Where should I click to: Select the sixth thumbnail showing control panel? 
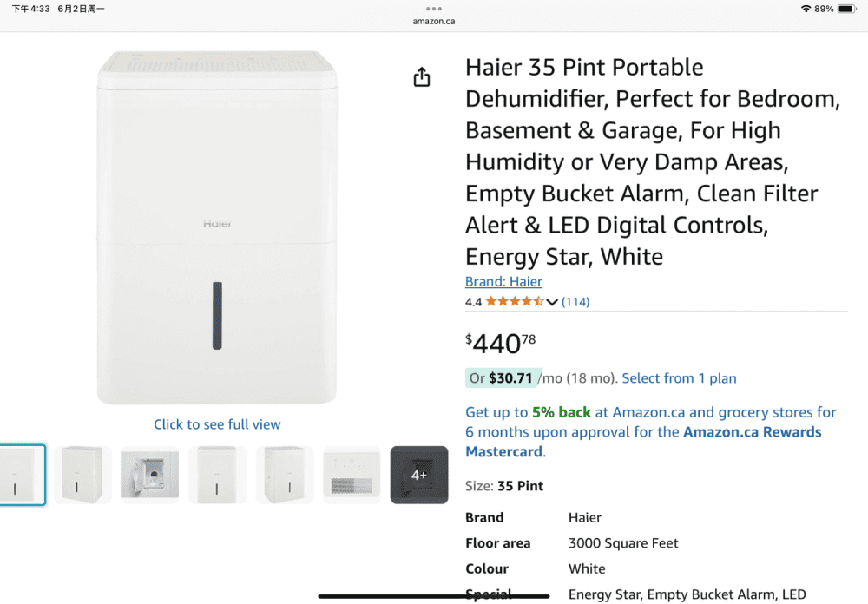352,475
